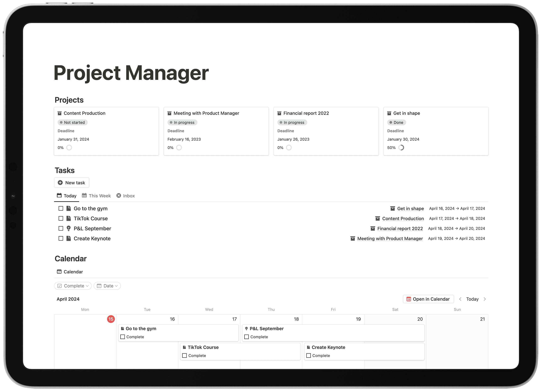
Task: Open the Date filter dropdown
Action: [x=107, y=286]
